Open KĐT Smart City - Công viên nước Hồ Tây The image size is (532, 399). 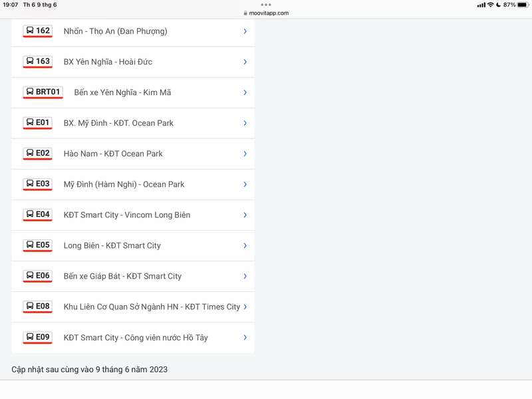coord(136,338)
